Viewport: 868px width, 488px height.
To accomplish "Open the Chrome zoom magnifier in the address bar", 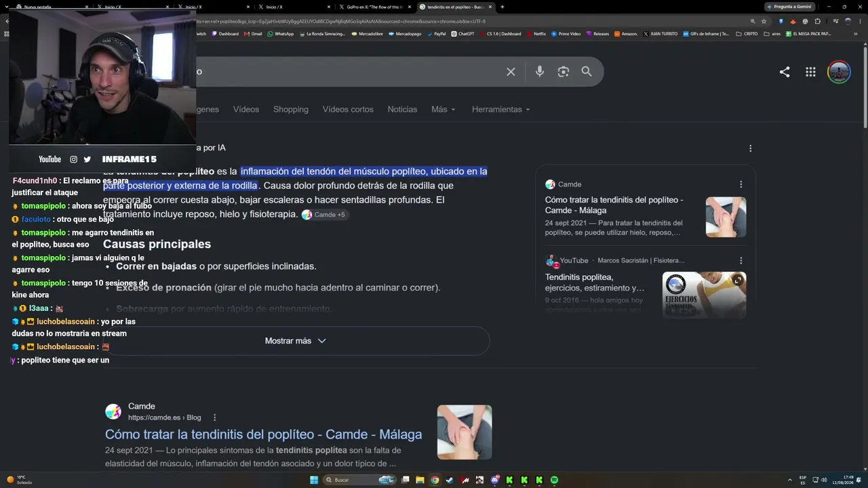I will [x=753, y=21].
